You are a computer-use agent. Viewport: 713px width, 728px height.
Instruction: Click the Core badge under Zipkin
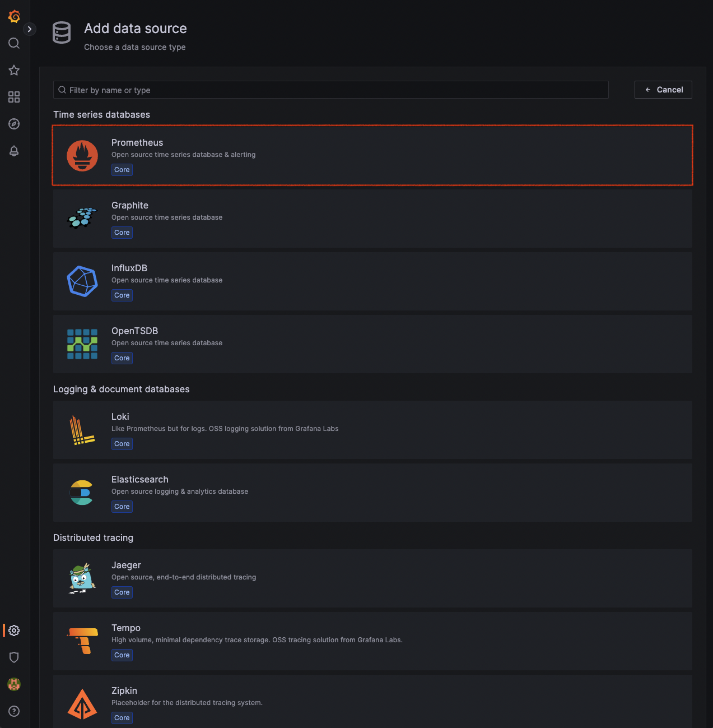click(122, 718)
